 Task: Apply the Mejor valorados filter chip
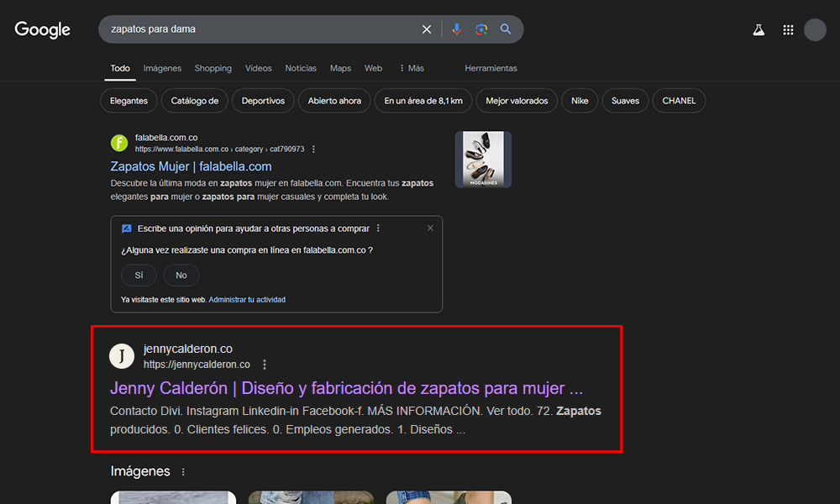point(517,101)
